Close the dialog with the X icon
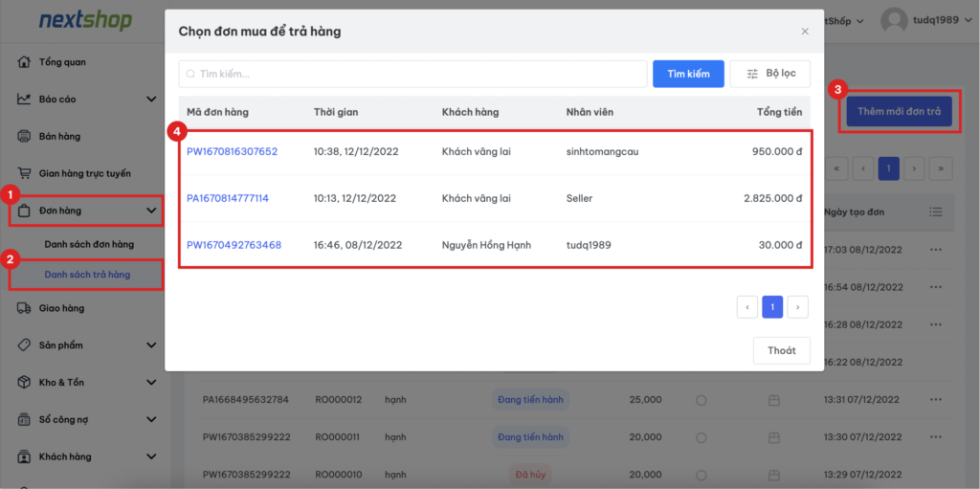 (x=804, y=32)
